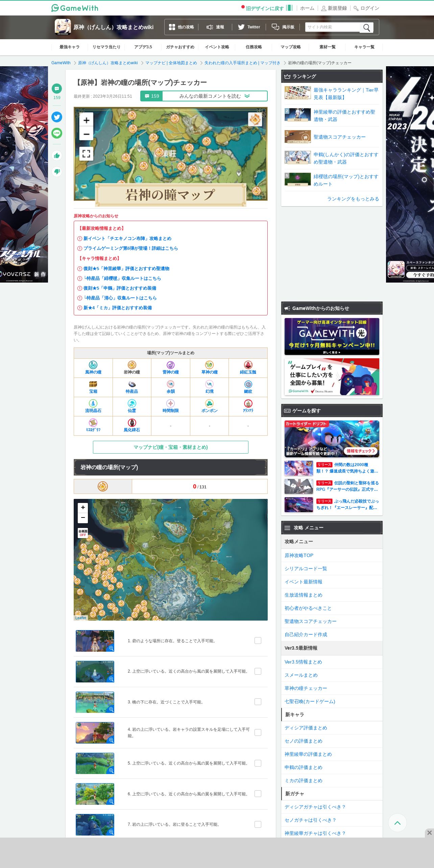434x868 pixels.
Task: Open the search magnifier icon
Action: click(366, 27)
